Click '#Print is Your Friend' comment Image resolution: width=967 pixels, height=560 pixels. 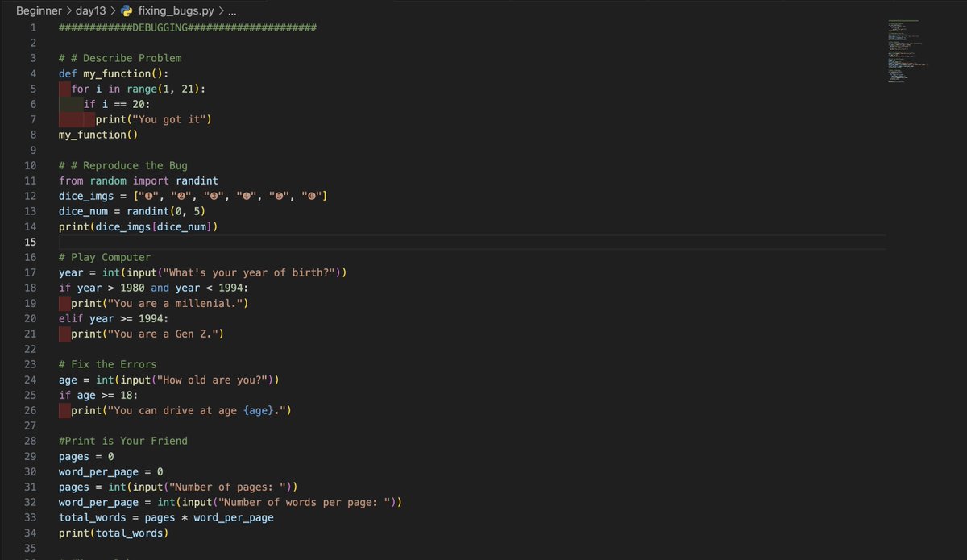pos(123,441)
